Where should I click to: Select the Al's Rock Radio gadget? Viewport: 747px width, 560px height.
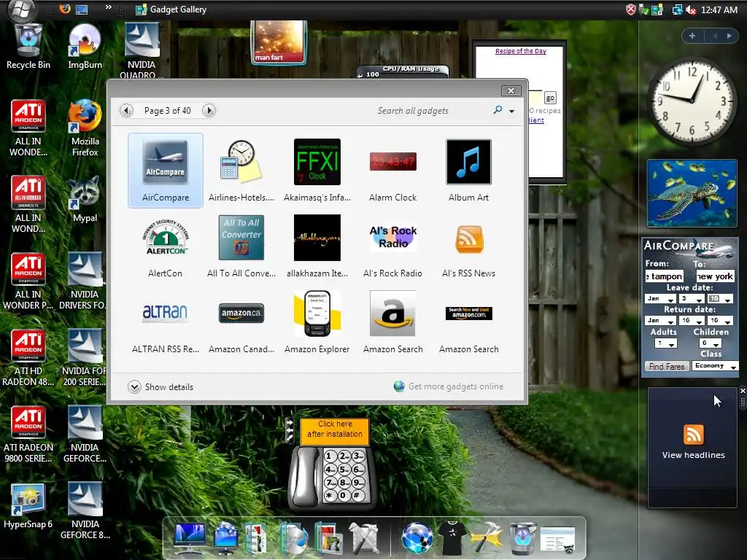pyautogui.click(x=393, y=246)
